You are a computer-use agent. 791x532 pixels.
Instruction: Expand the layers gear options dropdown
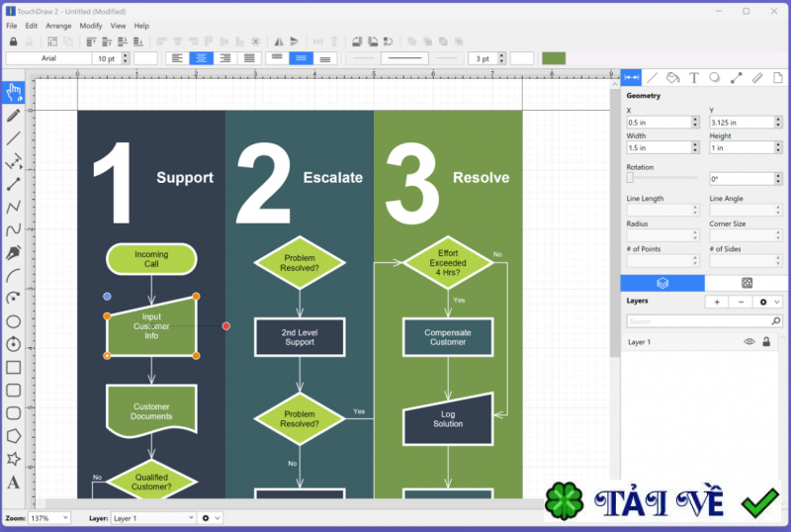click(767, 302)
